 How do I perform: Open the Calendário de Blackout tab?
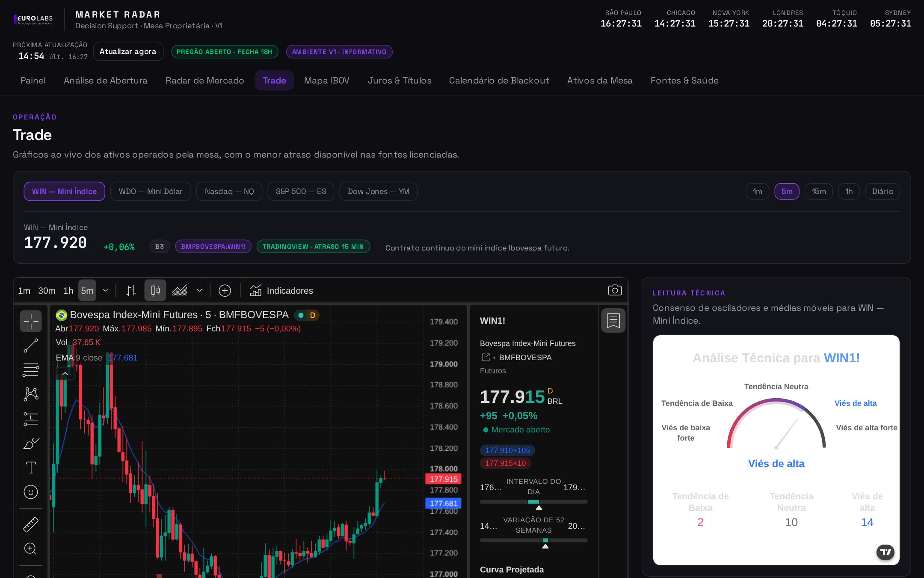499,80
